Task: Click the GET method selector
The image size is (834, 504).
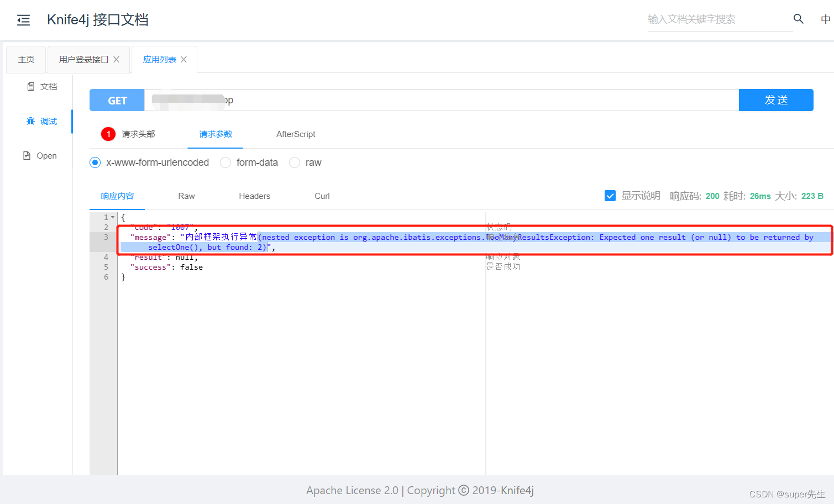Action: 117,100
